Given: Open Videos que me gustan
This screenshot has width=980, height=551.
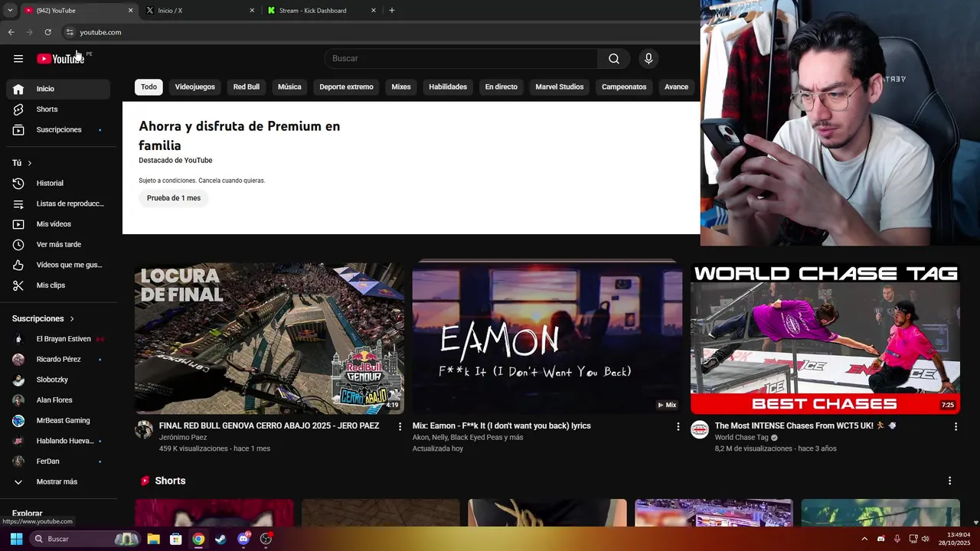Looking at the screenshot, I should tap(58, 265).
